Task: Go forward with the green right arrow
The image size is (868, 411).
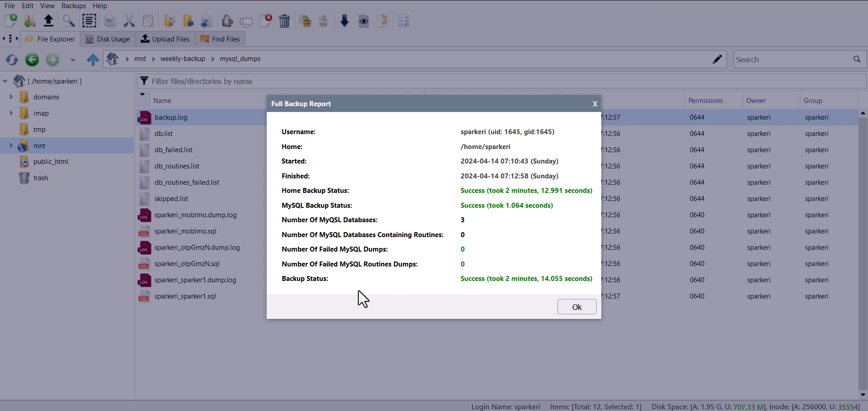Action: click(52, 60)
